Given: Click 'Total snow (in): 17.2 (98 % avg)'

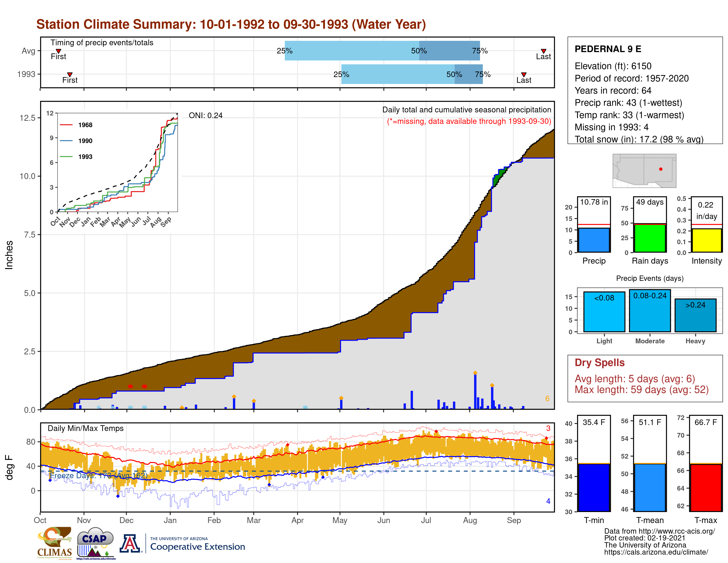Looking at the screenshot, I should point(639,139).
